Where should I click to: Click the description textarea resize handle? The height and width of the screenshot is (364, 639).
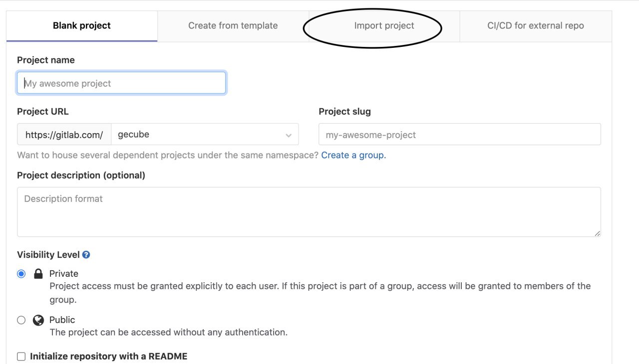(597, 233)
